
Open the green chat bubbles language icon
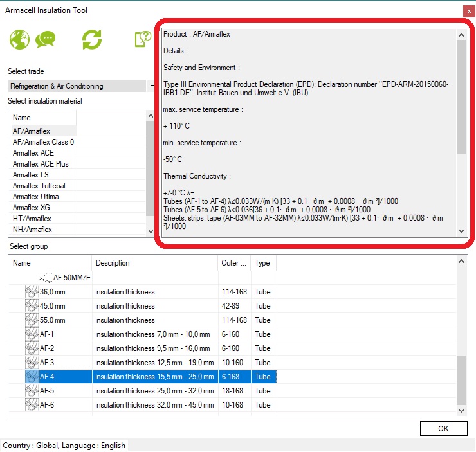45,39
